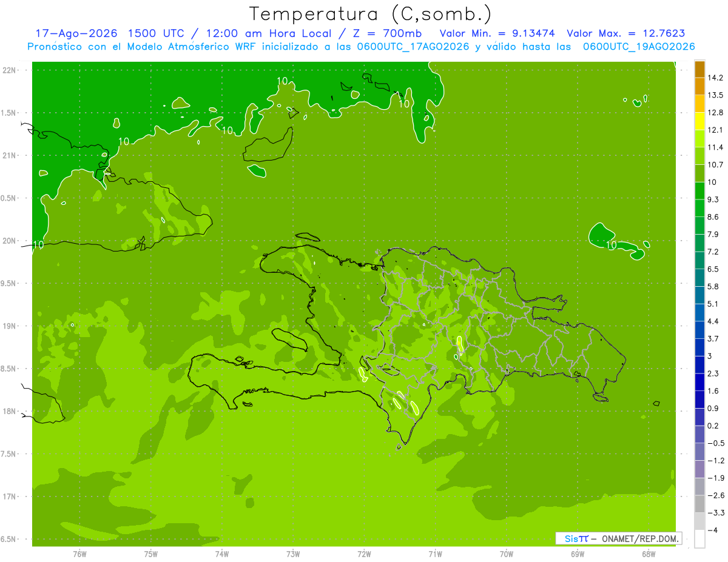
Task: Click the "9.3" color scale value
Action: pyautogui.click(x=713, y=199)
